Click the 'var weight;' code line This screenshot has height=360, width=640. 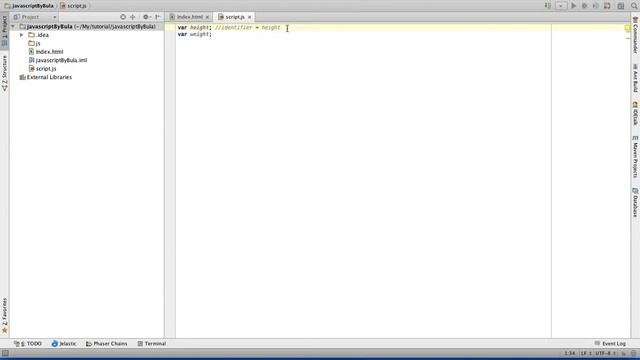195,34
